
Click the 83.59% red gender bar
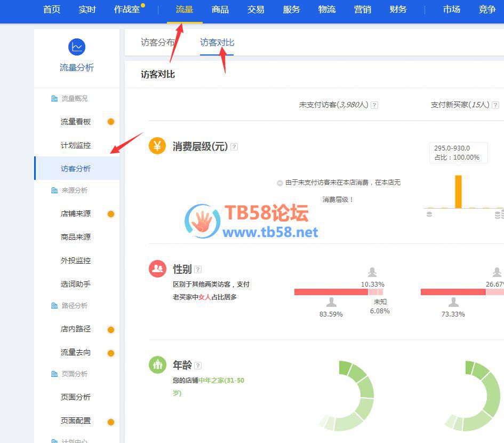point(331,292)
